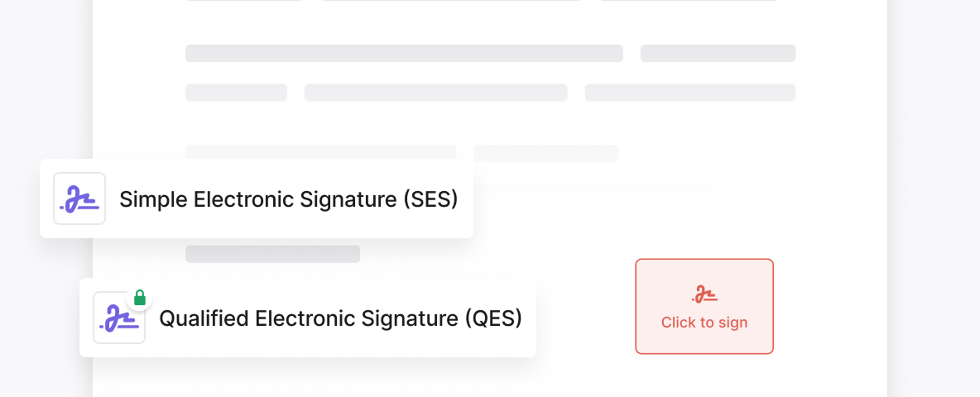Click the red signature icon in sign box
The width and height of the screenshot is (980, 397).
pos(704,294)
